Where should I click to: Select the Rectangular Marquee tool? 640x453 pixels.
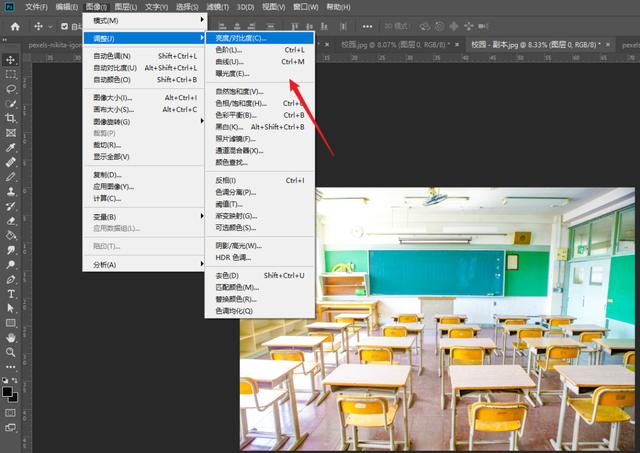11,74
